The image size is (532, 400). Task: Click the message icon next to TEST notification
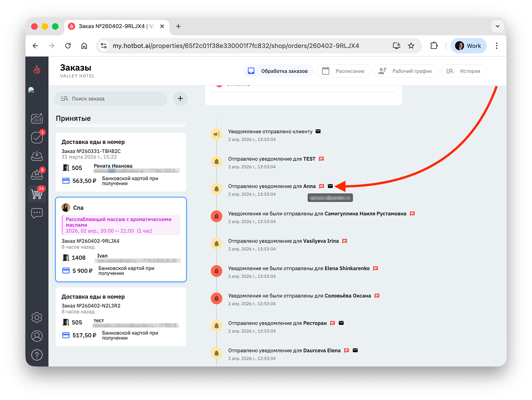pos(321,159)
